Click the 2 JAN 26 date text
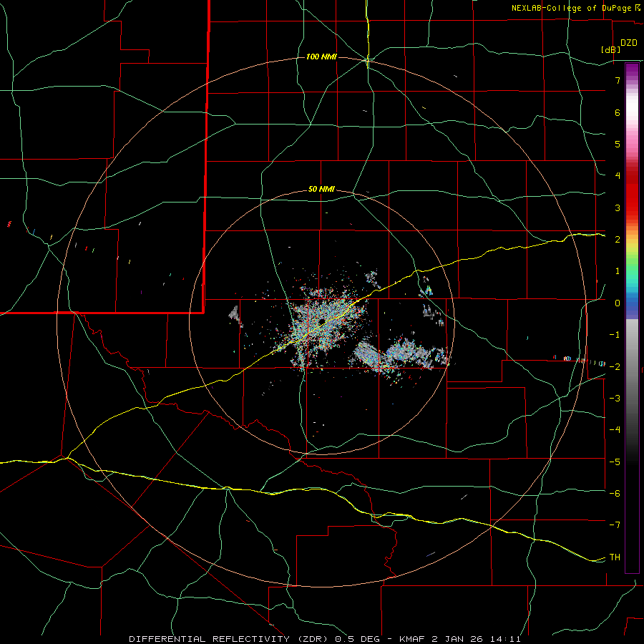The height and width of the screenshot is (644, 644). [x=457, y=639]
